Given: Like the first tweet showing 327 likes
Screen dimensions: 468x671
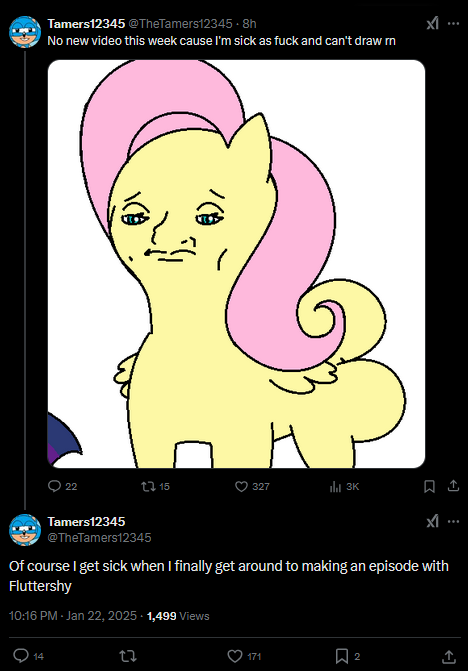Looking at the screenshot, I should click(241, 486).
